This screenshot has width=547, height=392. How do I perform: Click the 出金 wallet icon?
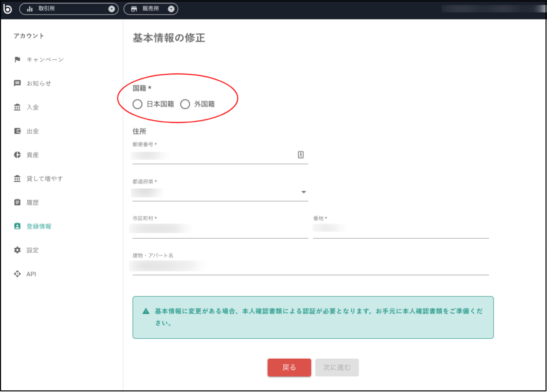pos(18,131)
